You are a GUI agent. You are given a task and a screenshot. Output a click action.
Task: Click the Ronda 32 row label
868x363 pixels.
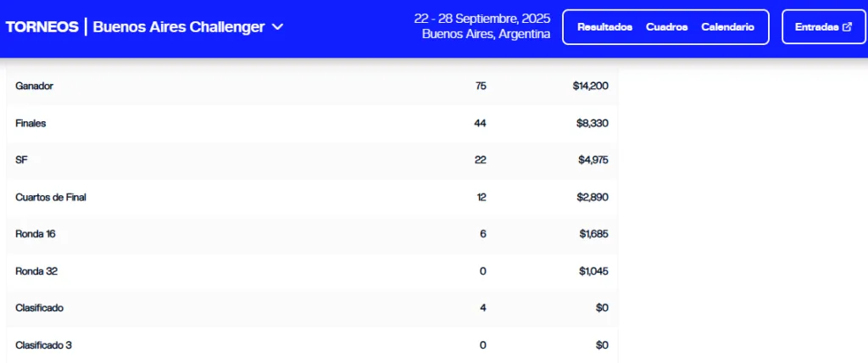coord(36,271)
